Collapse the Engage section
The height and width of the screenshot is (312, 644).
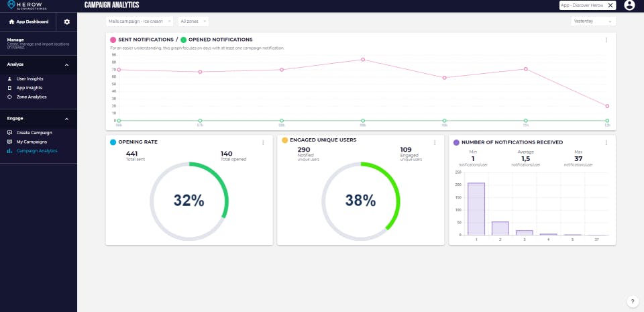(x=66, y=119)
